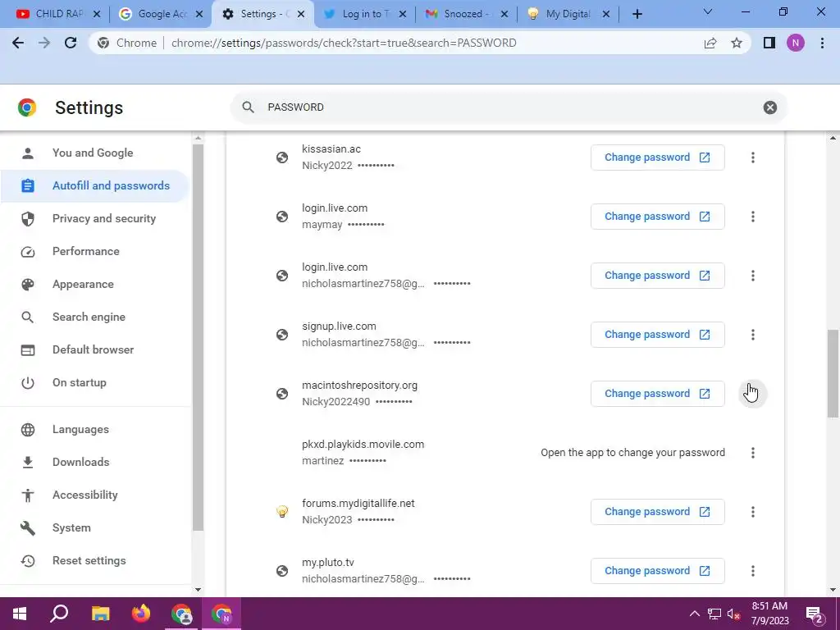
Task: Open more actions menu for signup.live.com
Action: coord(753,335)
